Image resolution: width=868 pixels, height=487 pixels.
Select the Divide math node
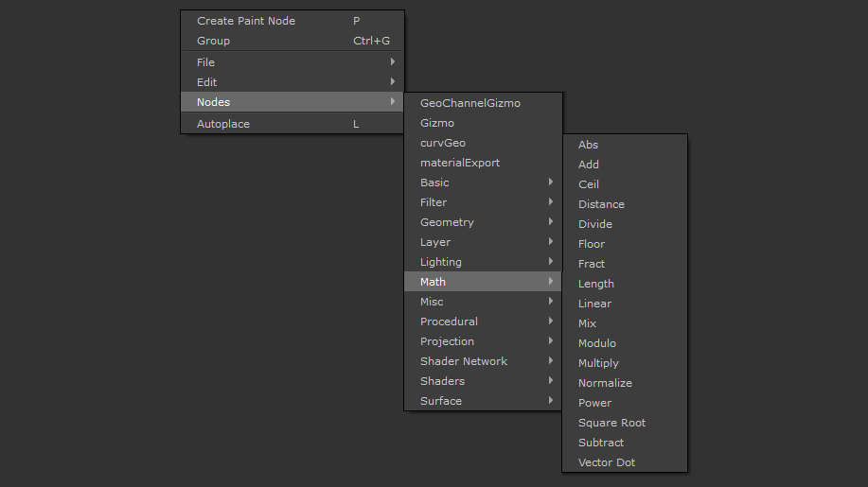pos(595,224)
